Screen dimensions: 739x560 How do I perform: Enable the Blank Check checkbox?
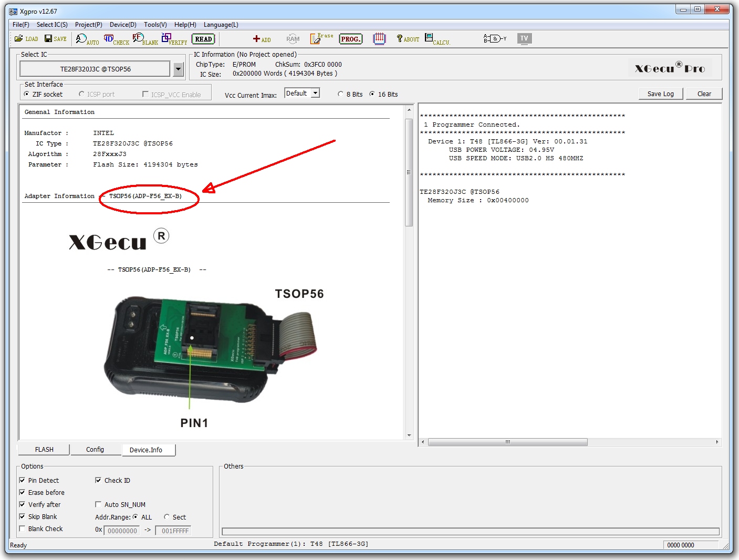click(22, 529)
